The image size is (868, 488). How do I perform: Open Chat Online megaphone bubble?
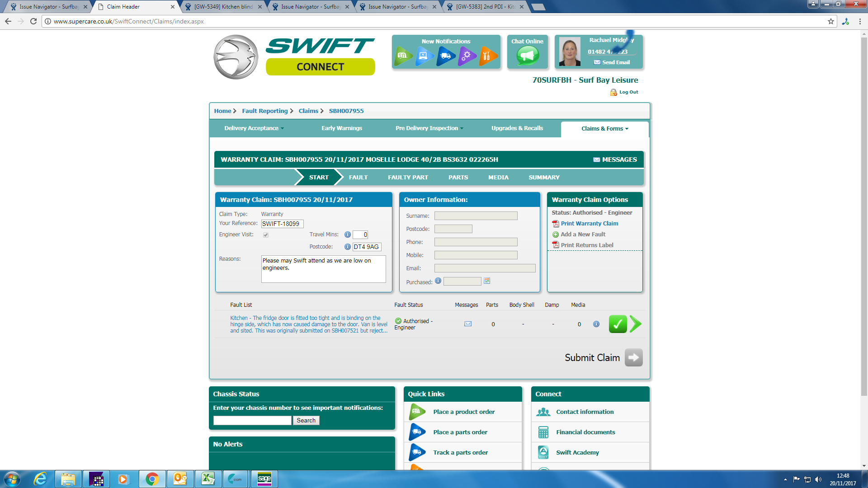[527, 56]
